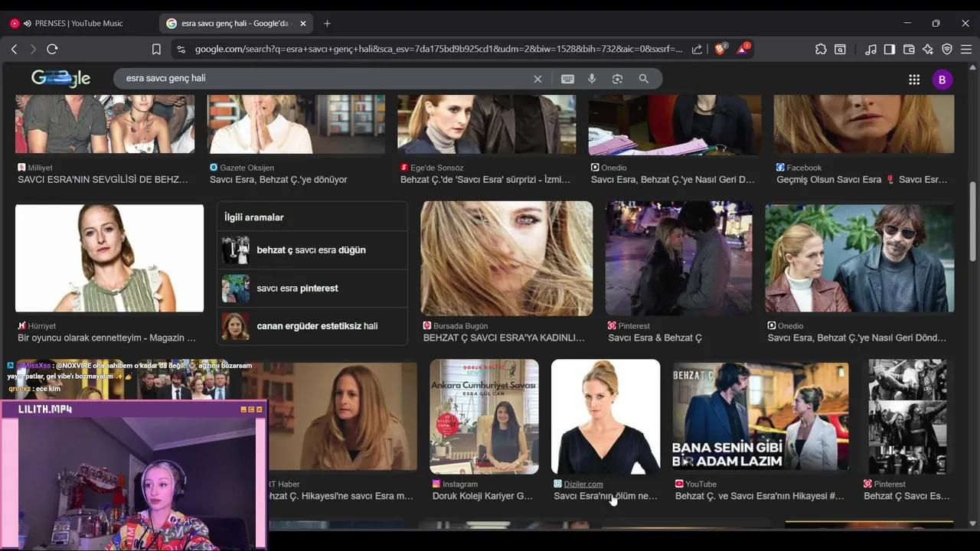This screenshot has height=551, width=980.
Task: Open BEHZAT Ç SAVCI ESRA'YA KADINLI title
Action: (x=504, y=337)
